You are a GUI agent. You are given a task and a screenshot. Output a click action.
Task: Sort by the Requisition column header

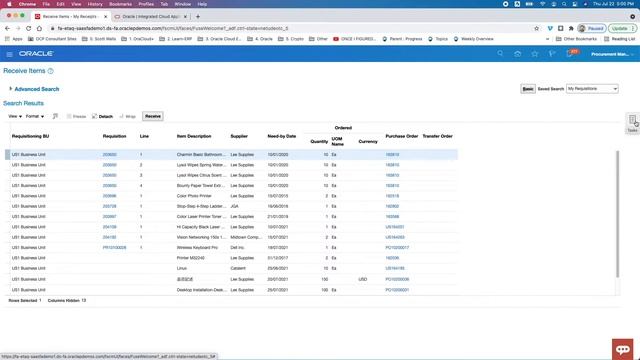tap(114, 136)
